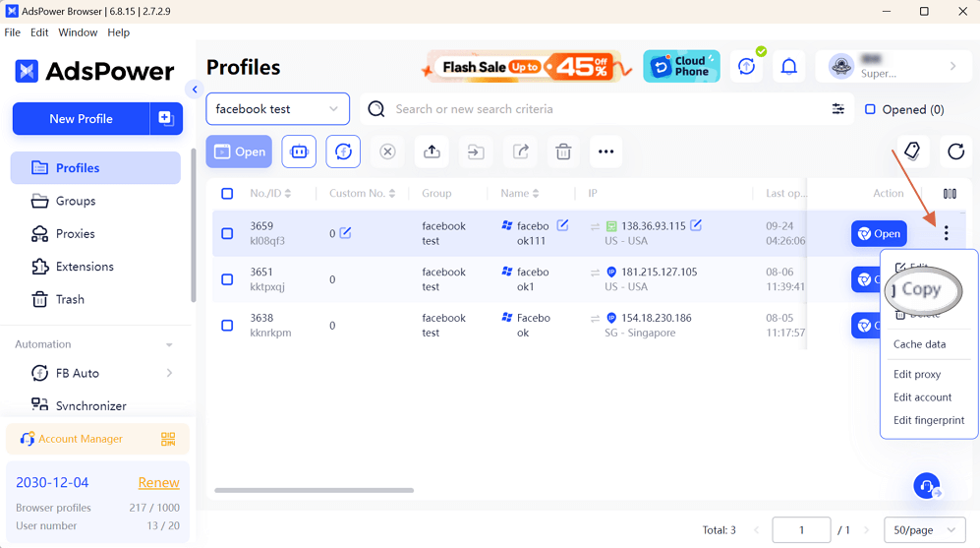Check the box for profile 3659
The height and width of the screenshot is (548, 980).
point(227,234)
